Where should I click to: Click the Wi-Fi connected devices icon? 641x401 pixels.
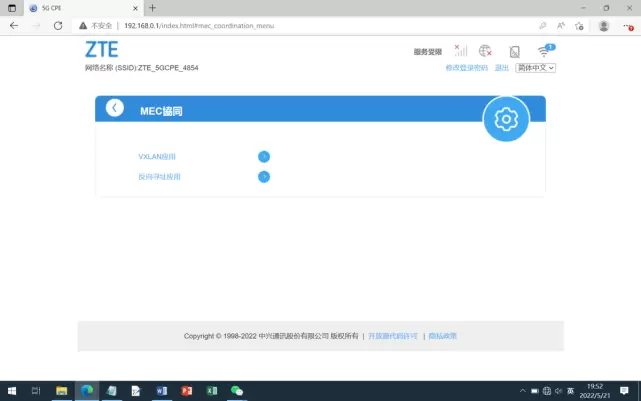(545, 51)
